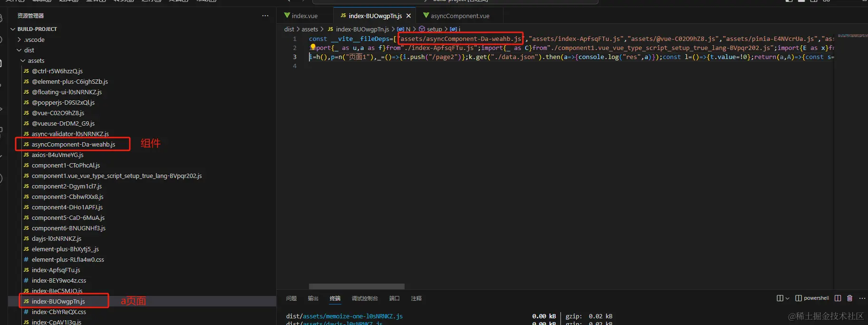Open async-validator-l0sNRNKZ.js file

click(70, 134)
